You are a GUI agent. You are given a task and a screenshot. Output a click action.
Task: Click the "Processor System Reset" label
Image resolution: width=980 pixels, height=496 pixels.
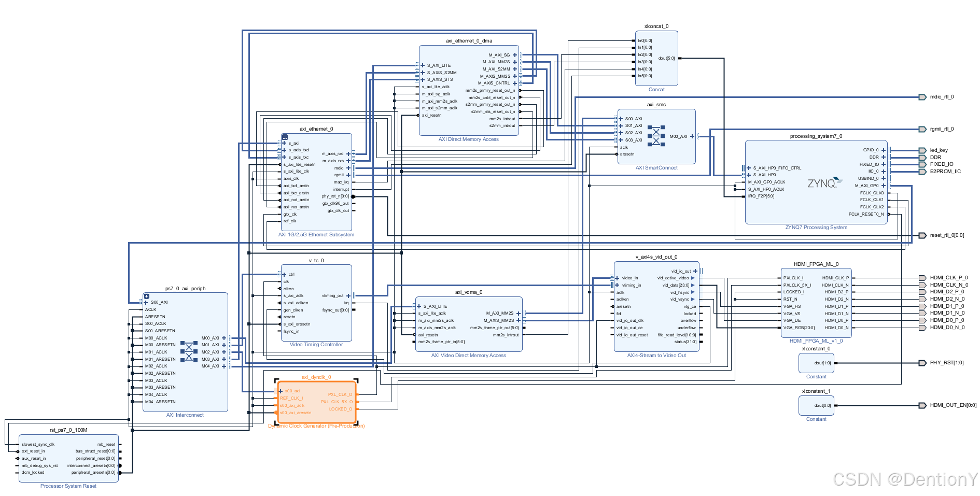(x=68, y=486)
